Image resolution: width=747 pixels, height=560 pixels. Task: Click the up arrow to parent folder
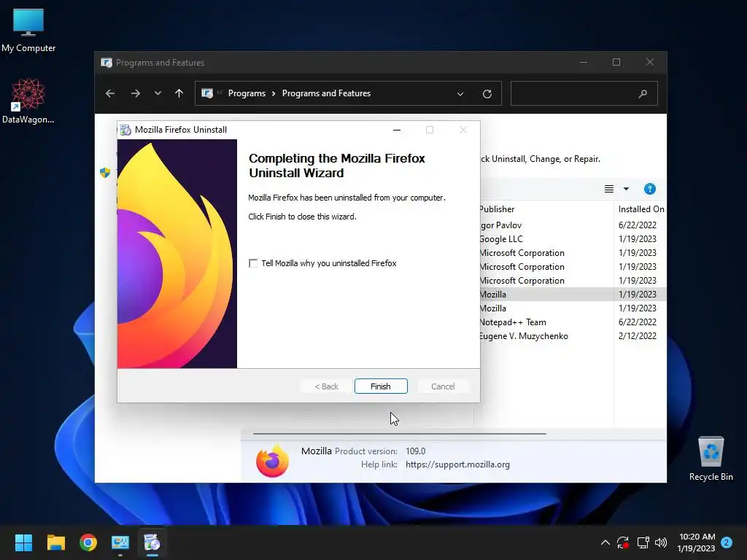click(179, 93)
